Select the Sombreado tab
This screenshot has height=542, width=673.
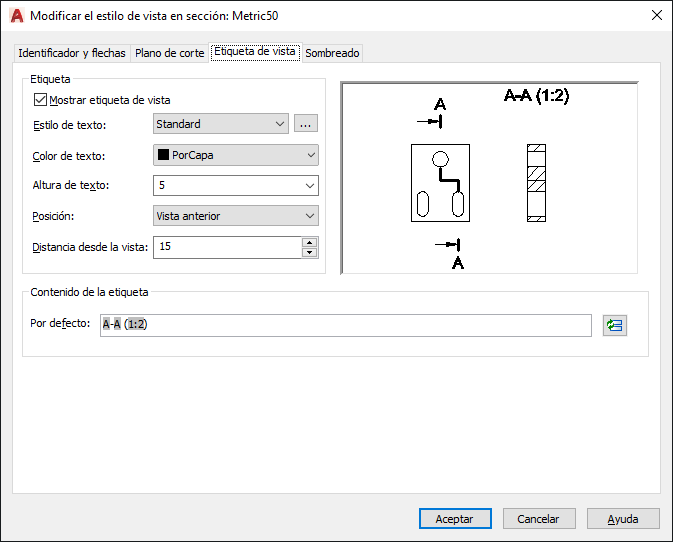(x=332, y=53)
